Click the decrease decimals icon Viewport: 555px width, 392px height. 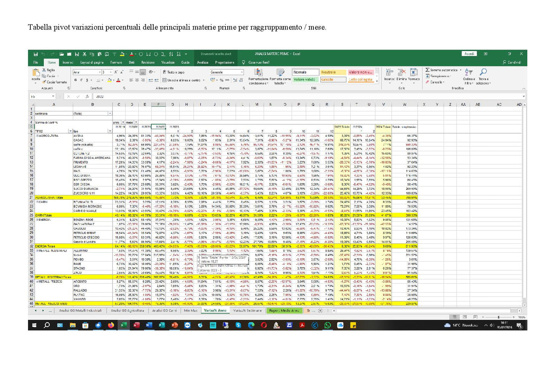pyautogui.click(x=241, y=80)
